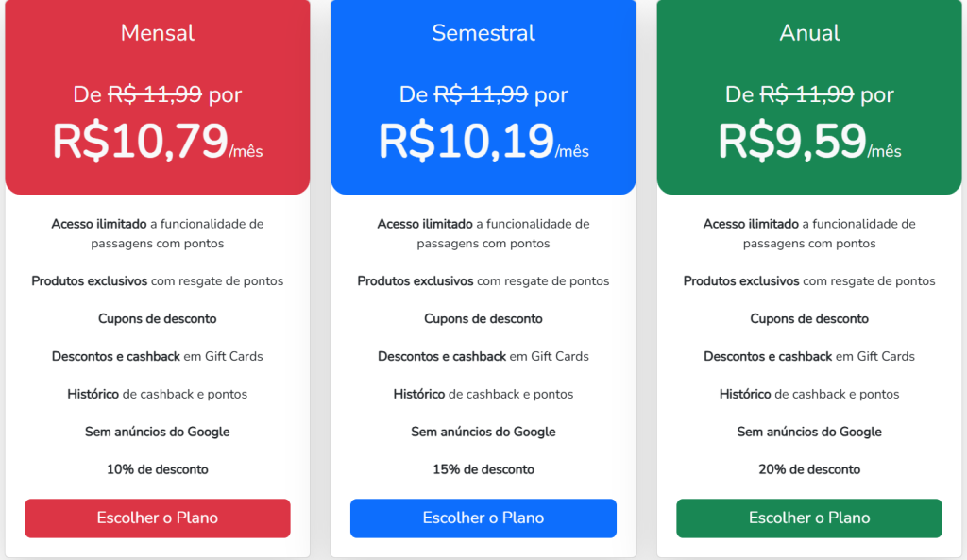Choose the Semestral plan with the blue button
The width and height of the screenshot is (967, 560).
click(x=483, y=518)
